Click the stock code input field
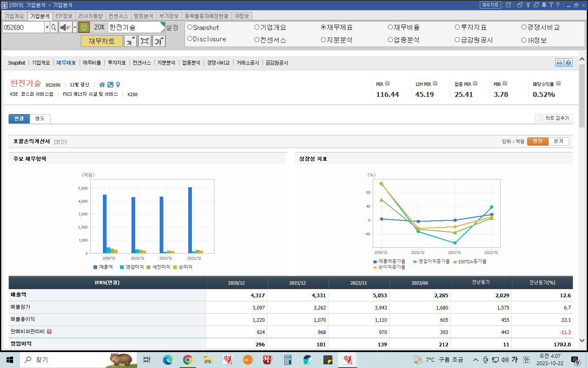Viewport: 588px width, 368px height. [23, 27]
